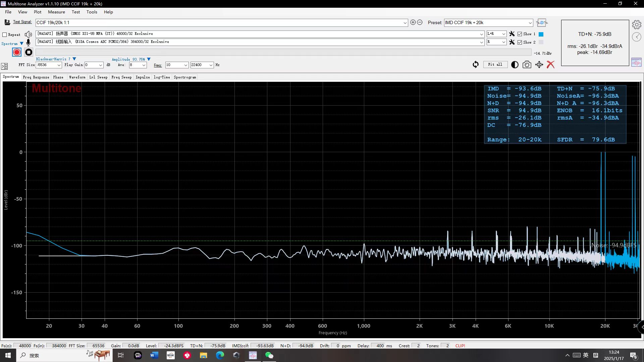Viewport: 644px width, 362px height.
Task: Open output device settings wrench icon
Action: (x=512, y=34)
